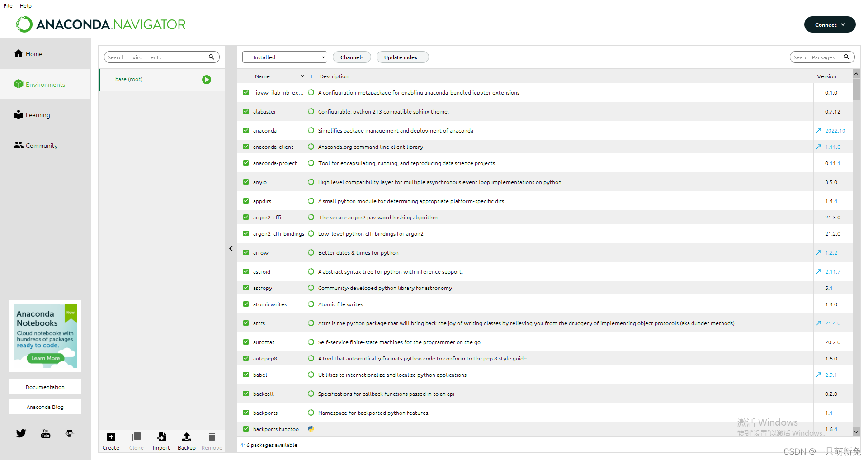The width and height of the screenshot is (868, 460).
Task: Select the base (root) environment
Action: (x=162, y=80)
